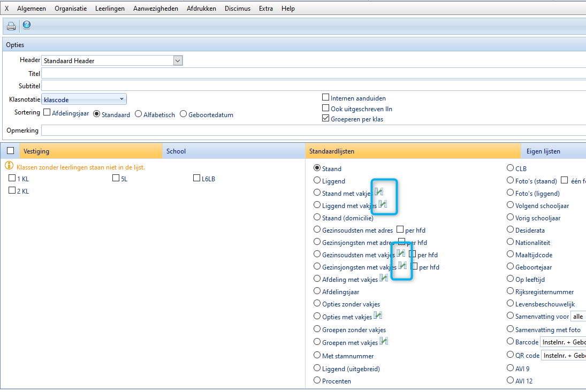Uncheck Groeperen per klas

(x=325, y=119)
